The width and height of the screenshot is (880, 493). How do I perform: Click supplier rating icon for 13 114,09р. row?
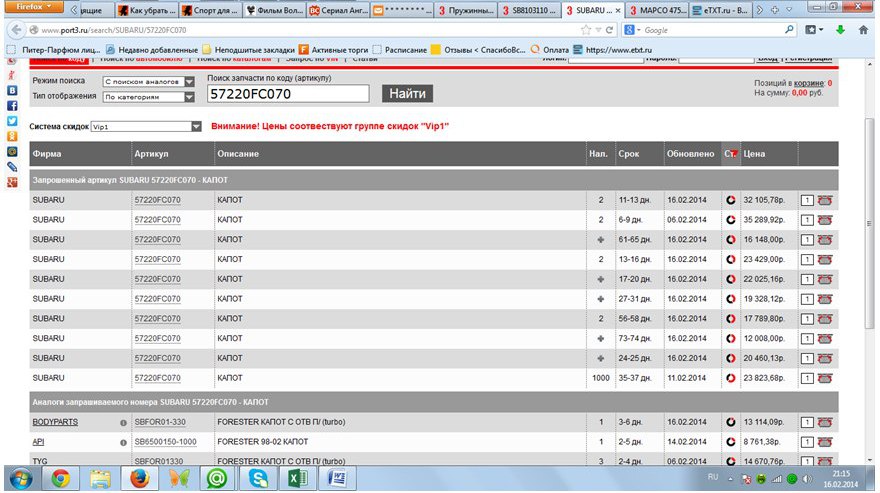(x=730, y=422)
